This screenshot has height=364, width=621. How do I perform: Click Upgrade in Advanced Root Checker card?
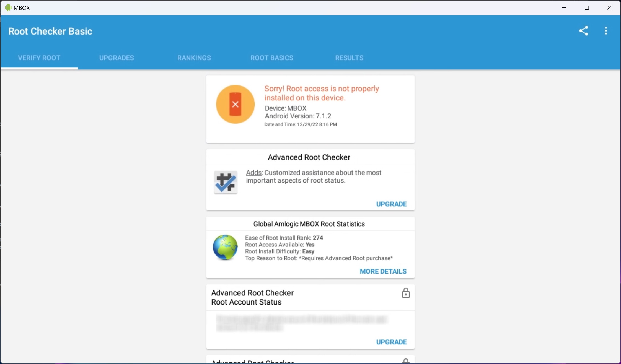391,204
